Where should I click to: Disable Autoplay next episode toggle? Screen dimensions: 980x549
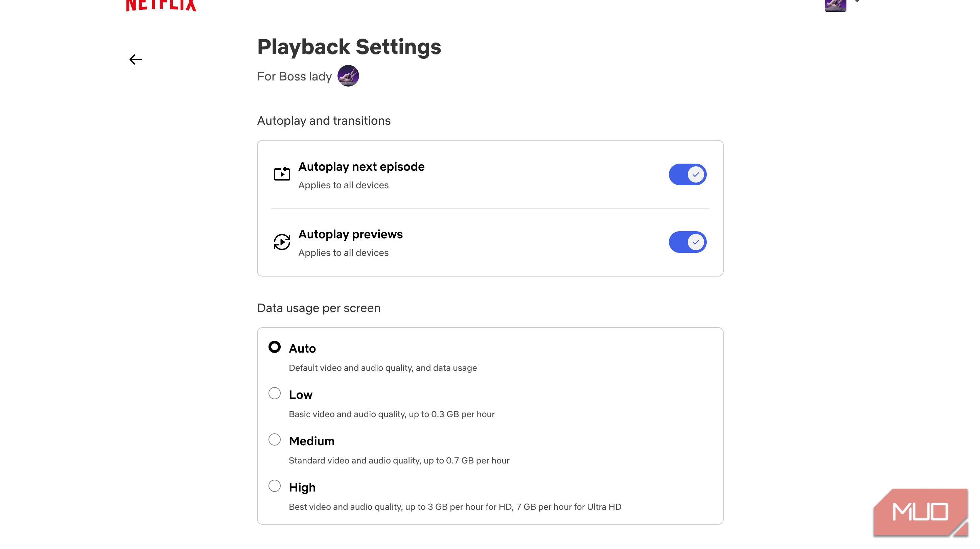(687, 174)
